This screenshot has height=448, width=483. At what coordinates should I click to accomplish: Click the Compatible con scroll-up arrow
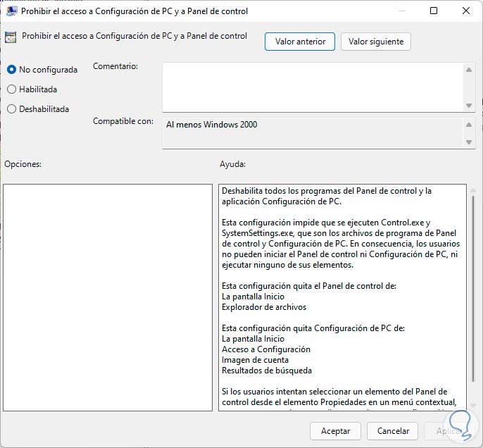click(470, 125)
